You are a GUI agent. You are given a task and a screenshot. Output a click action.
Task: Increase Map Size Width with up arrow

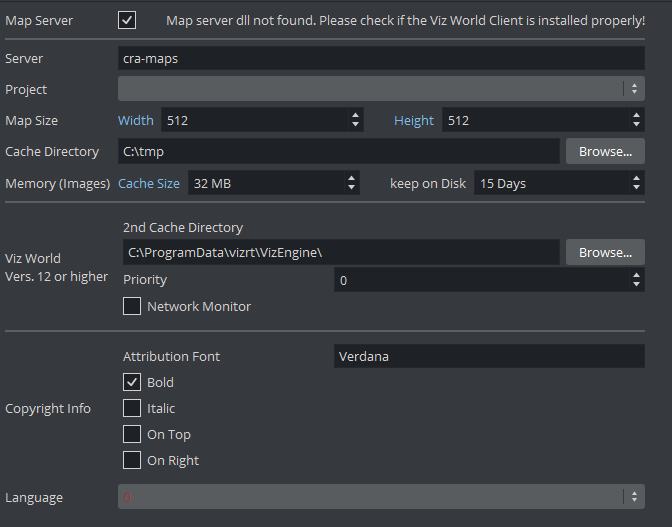(x=356, y=115)
